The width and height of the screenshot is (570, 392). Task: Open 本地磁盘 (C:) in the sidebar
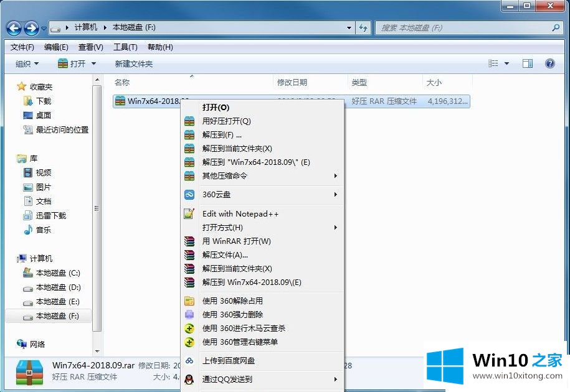pyautogui.click(x=52, y=273)
